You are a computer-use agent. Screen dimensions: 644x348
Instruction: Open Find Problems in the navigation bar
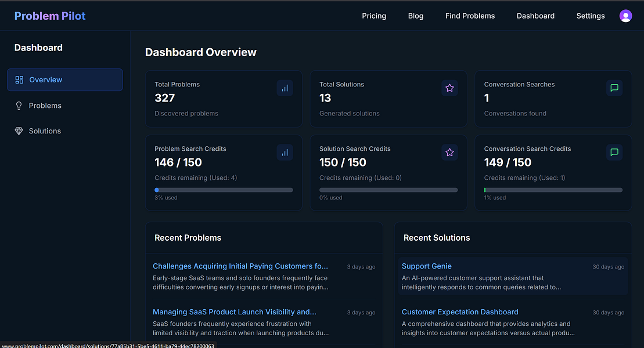[x=470, y=16]
